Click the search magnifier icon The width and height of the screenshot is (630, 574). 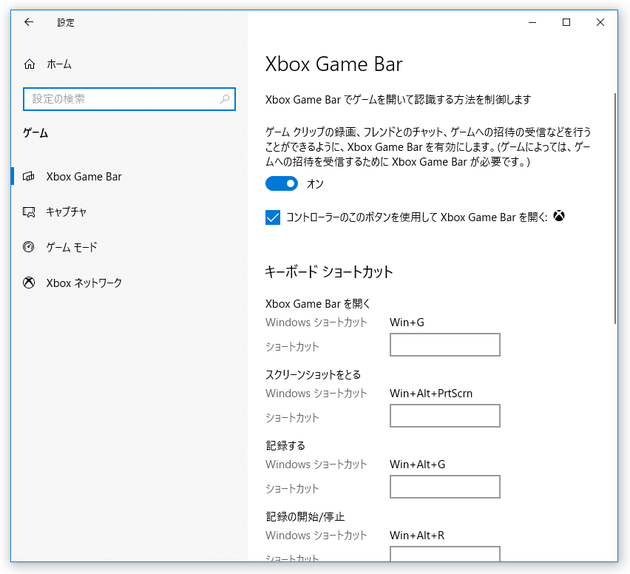point(225,99)
